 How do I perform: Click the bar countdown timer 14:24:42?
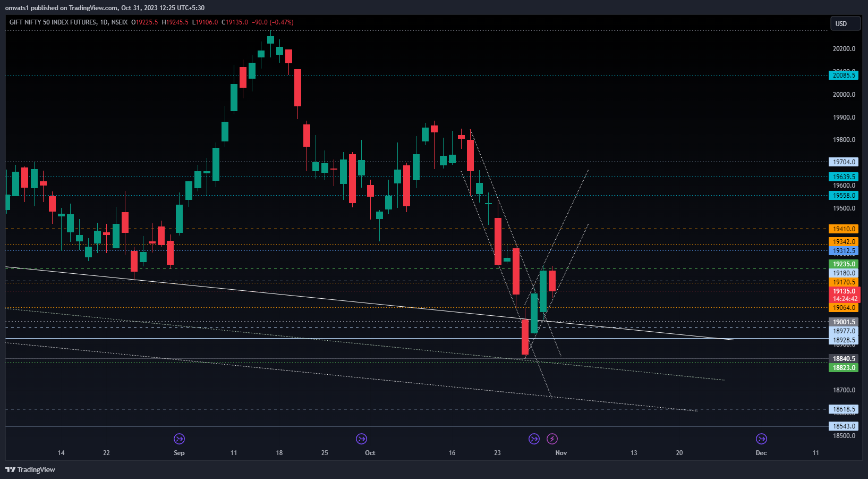pos(844,299)
